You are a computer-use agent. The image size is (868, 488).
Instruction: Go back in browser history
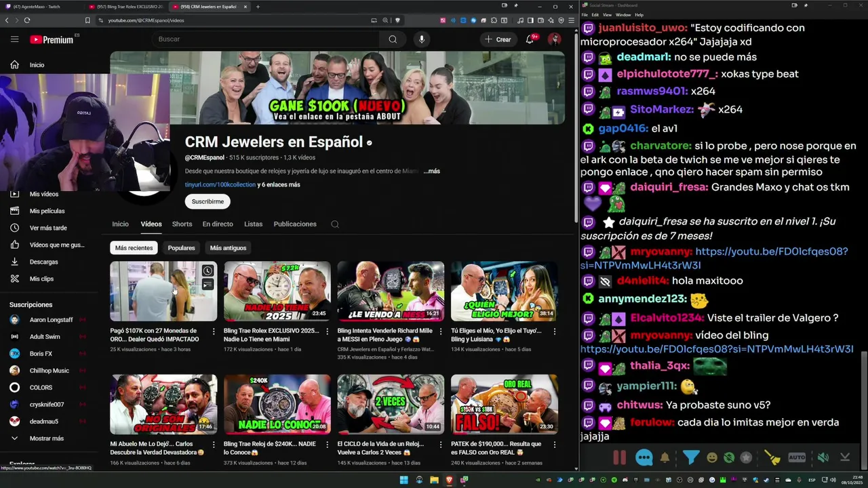[7, 20]
